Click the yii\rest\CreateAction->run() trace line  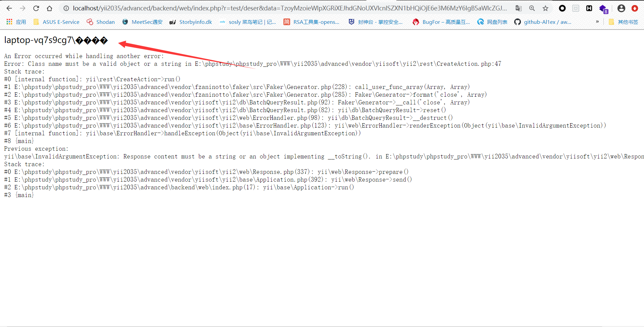tap(92, 79)
